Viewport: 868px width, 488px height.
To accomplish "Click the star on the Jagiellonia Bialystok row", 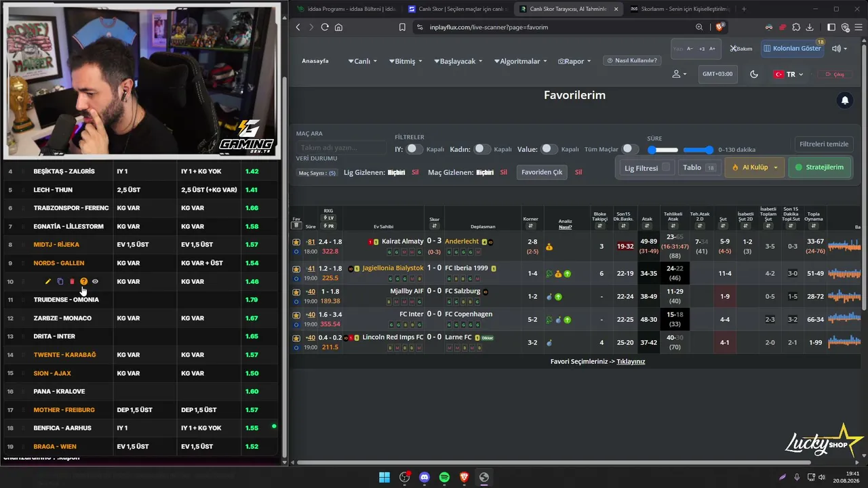I will pyautogui.click(x=296, y=268).
